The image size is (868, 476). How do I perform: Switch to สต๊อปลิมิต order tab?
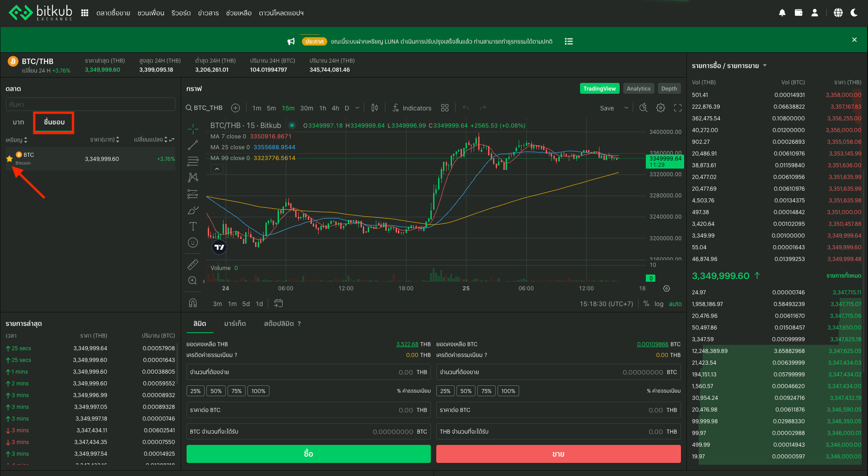pos(279,324)
